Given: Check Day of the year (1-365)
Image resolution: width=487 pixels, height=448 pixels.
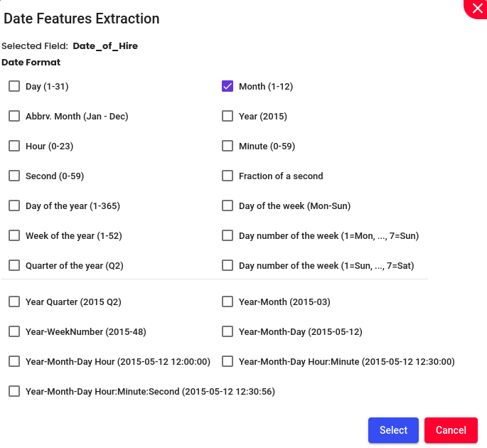Looking at the screenshot, I should point(14,206).
